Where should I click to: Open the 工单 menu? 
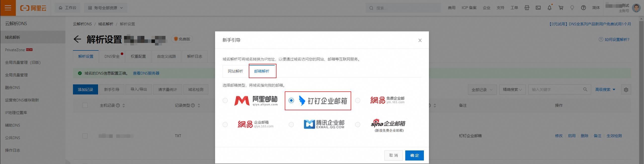pyautogui.click(x=514, y=8)
